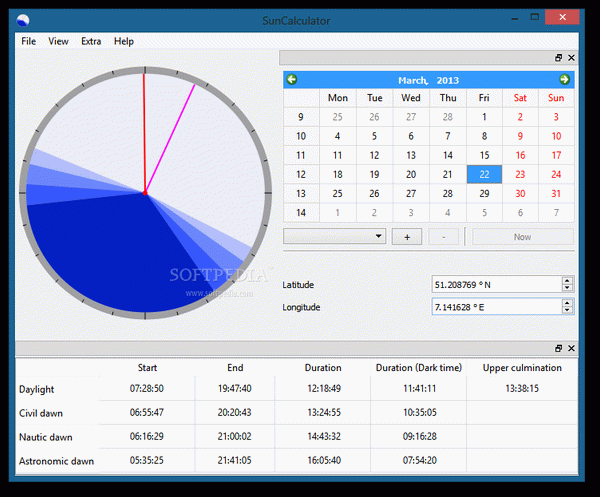The image size is (600, 497).
Task: Go to next month with green right arrow
Action: coord(564,80)
